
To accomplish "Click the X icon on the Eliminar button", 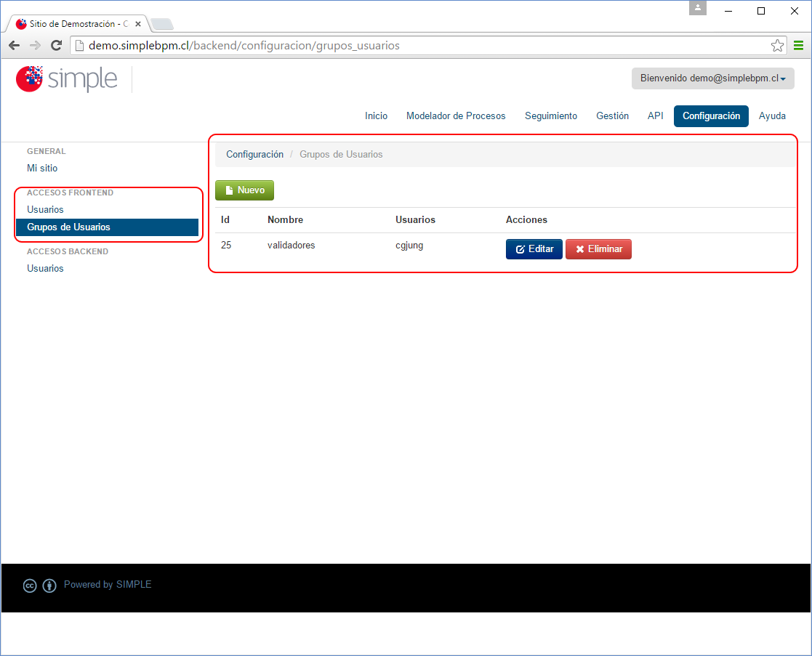I will [x=579, y=248].
